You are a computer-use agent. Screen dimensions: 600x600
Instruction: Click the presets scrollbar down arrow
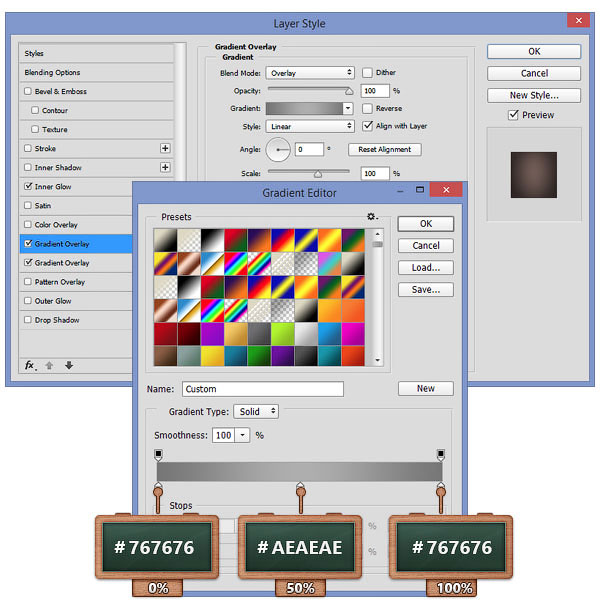[378, 360]
